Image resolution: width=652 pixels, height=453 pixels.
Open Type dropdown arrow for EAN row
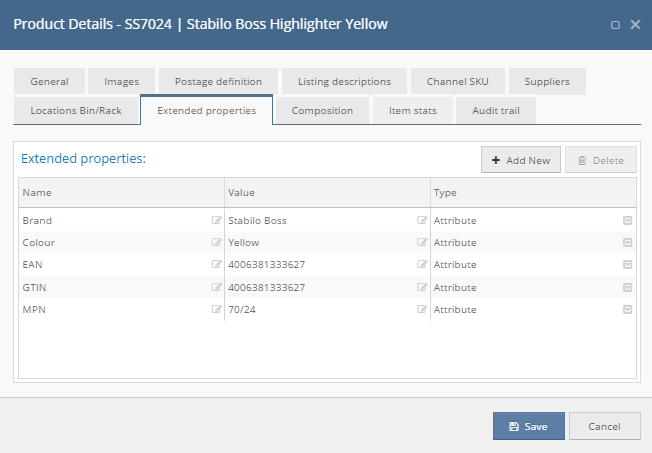(x=627, y=265)
